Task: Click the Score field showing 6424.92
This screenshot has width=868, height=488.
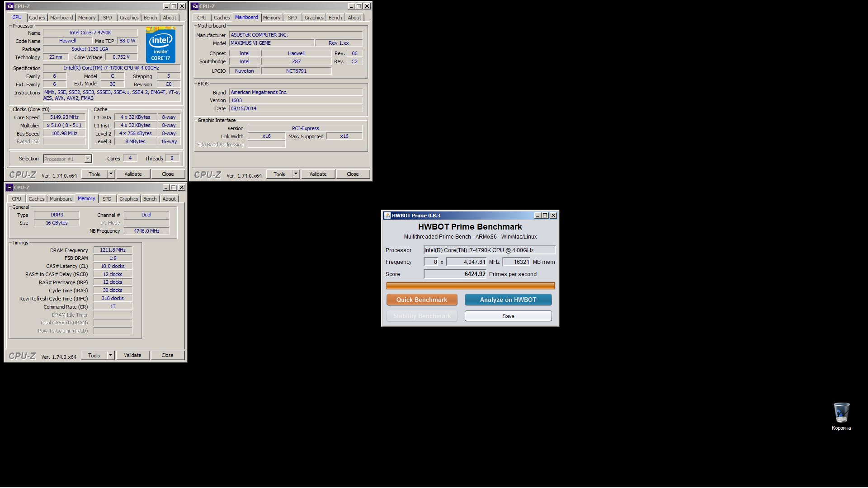Action: point(455,274)
